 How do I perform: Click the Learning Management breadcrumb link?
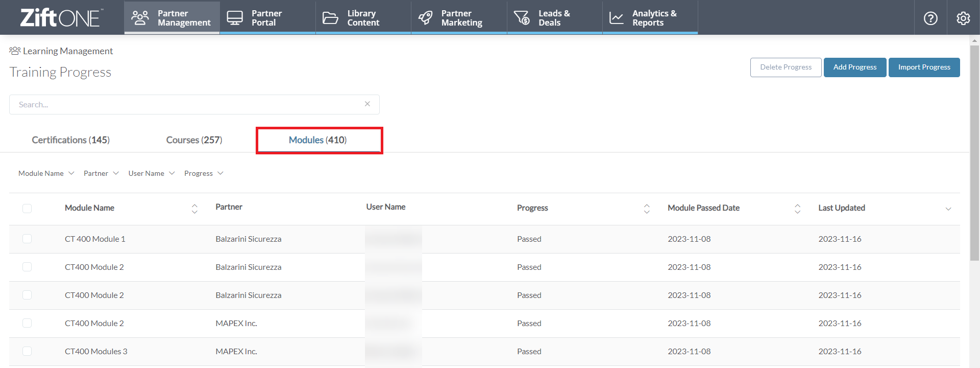(68, 51)
